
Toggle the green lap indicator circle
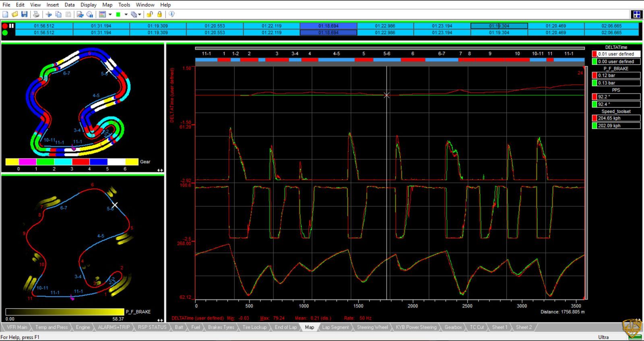pos(5,33)
